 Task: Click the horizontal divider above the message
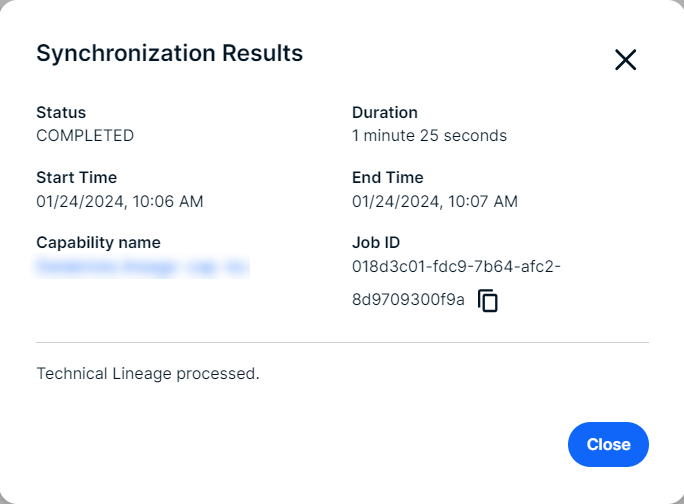point(342,342)
